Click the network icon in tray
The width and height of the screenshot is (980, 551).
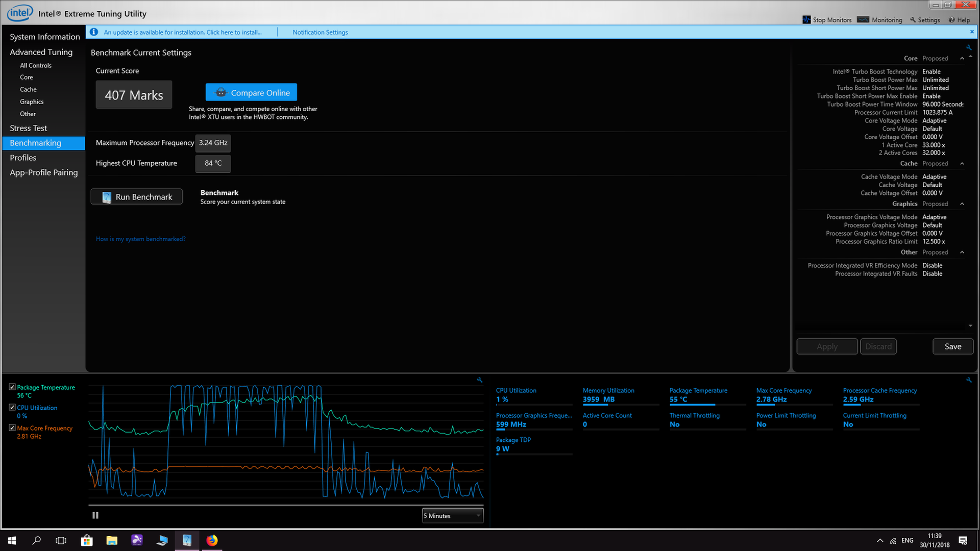pos(893,540)
